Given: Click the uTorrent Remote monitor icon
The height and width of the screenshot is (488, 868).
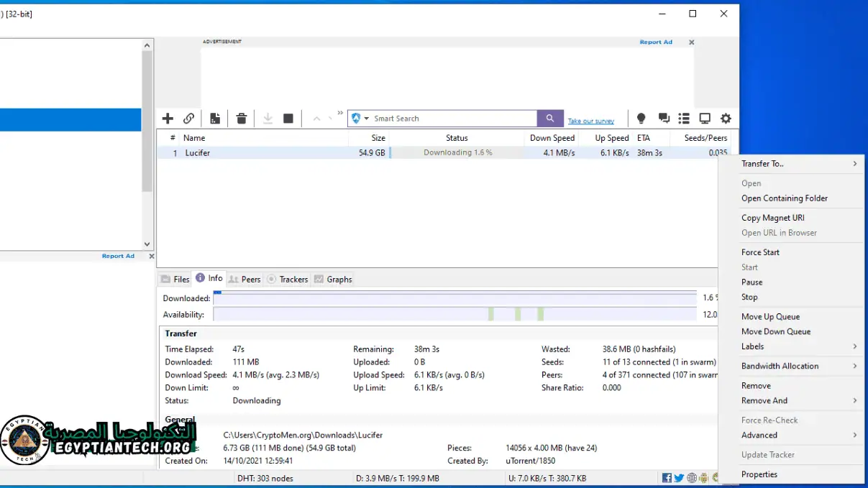Looking at the screenshot, I should pyautogui.click(x=705, y=118).
